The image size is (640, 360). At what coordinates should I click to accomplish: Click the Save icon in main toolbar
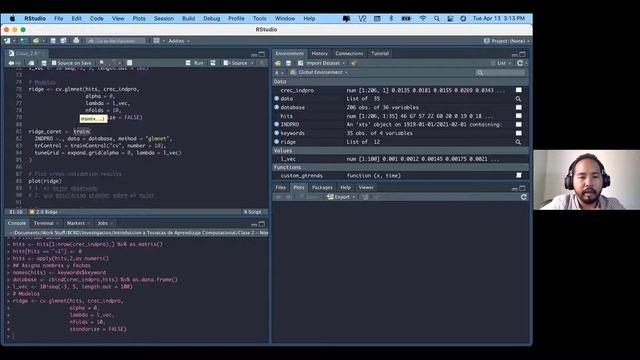click(x=53, y=41)
